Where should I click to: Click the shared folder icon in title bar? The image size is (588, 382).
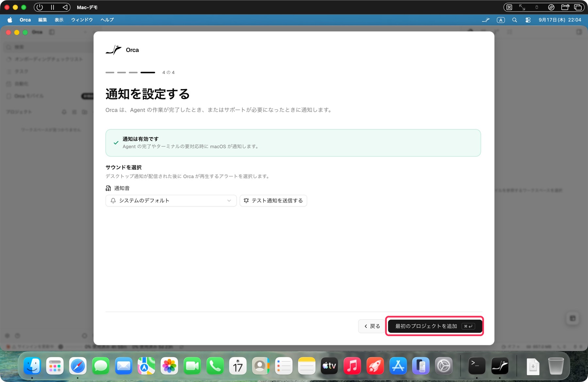[565, 7]
